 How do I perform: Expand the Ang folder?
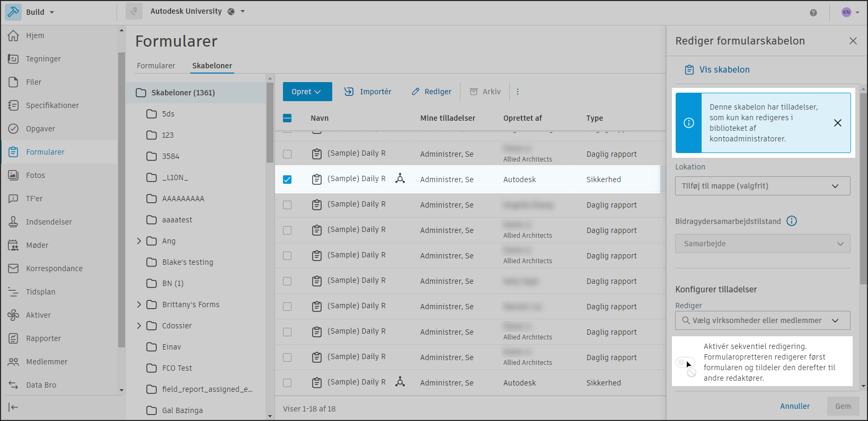[x=139, y=241]
